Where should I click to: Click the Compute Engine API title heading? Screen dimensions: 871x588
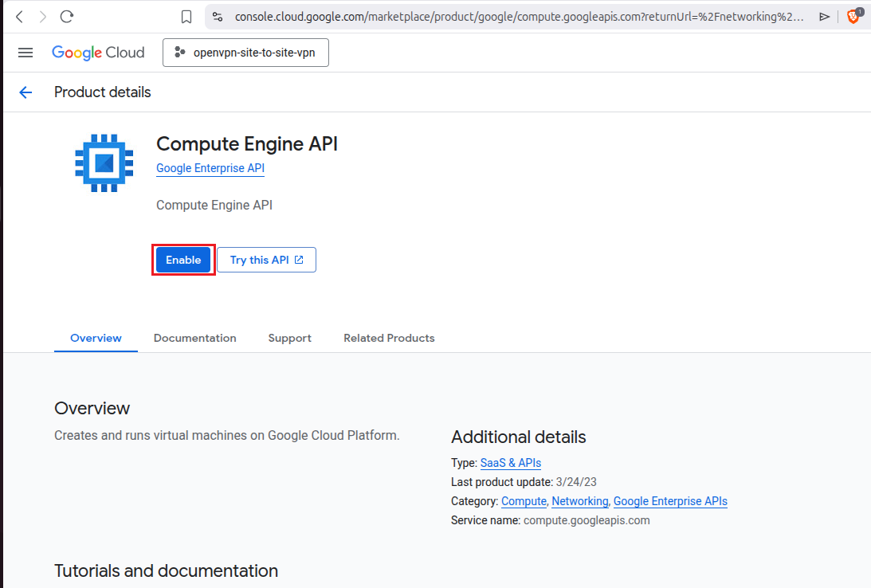click(246, 143)
